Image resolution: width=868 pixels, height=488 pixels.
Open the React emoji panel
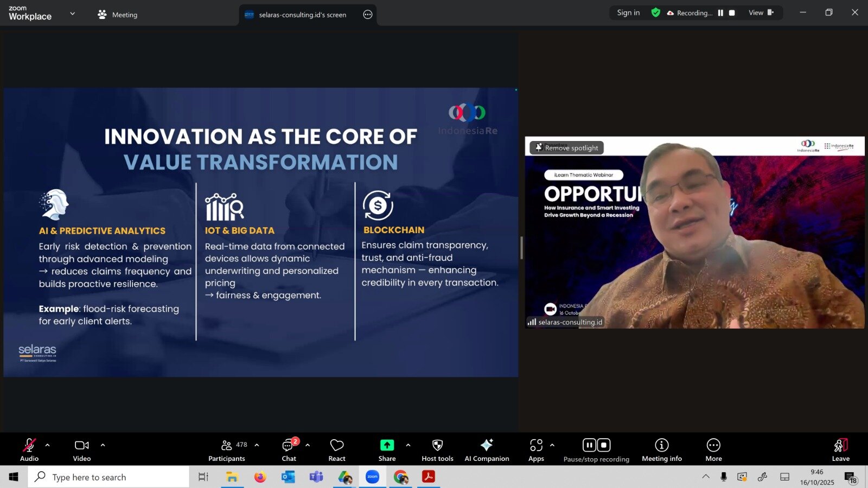(336, 450)
